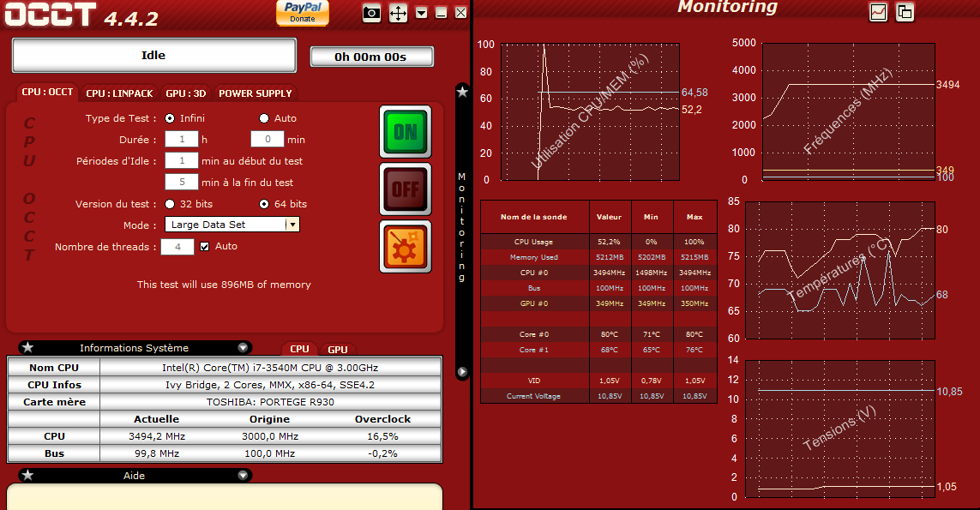This screenshot has height=510, width=980.
Task: Click the 'Ivy Bridge, 2 Cores' CPU Infos cell
Action: [x=271, y=385]
